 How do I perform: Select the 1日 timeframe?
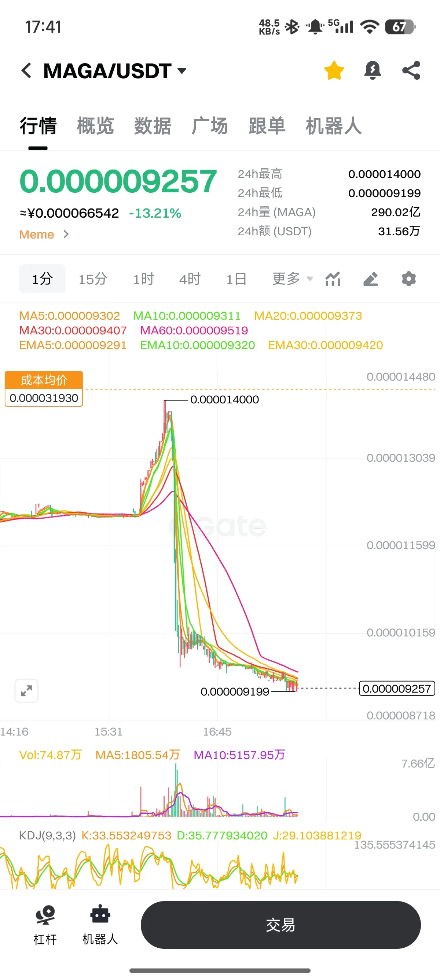click(236, 279)
